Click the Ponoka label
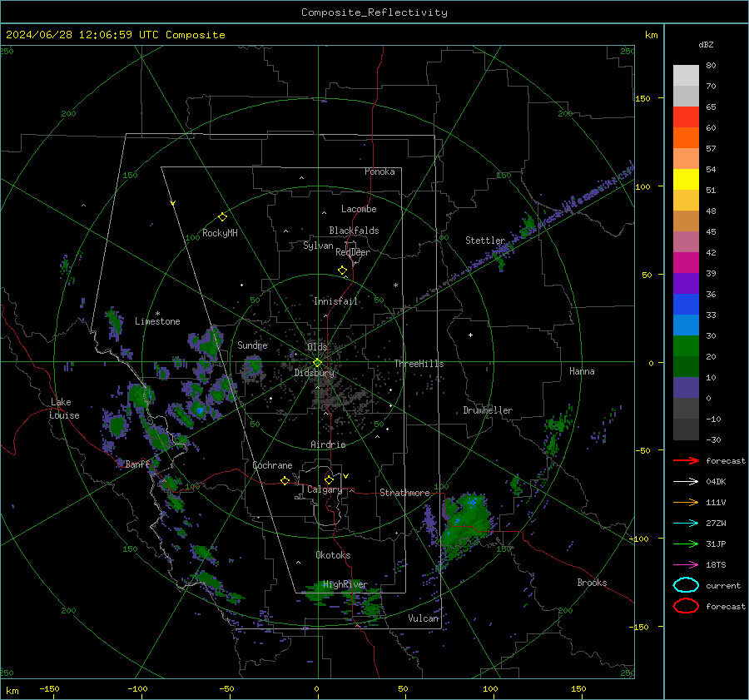The image size is (749, 700). [379, 171]
